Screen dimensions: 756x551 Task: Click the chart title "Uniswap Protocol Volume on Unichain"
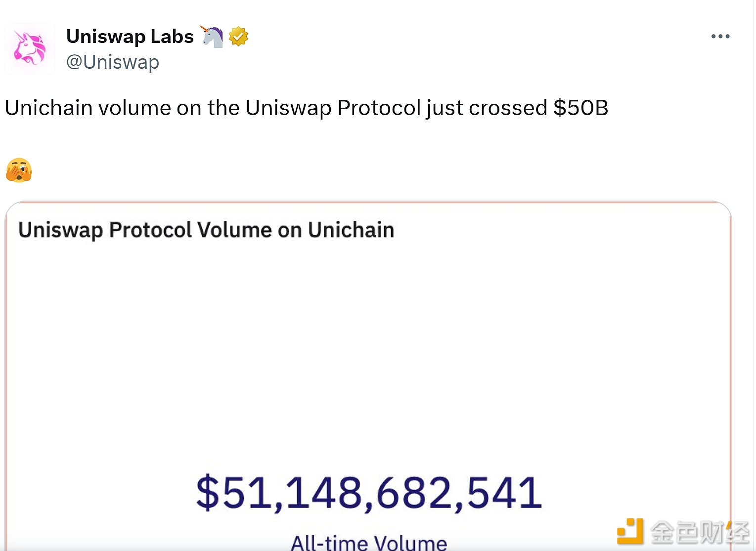206,230
